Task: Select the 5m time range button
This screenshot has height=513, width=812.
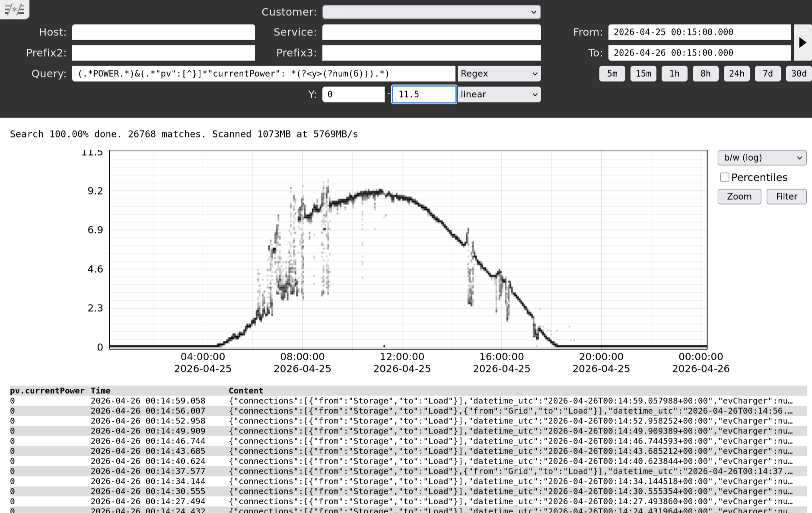Action: (612, 74)
